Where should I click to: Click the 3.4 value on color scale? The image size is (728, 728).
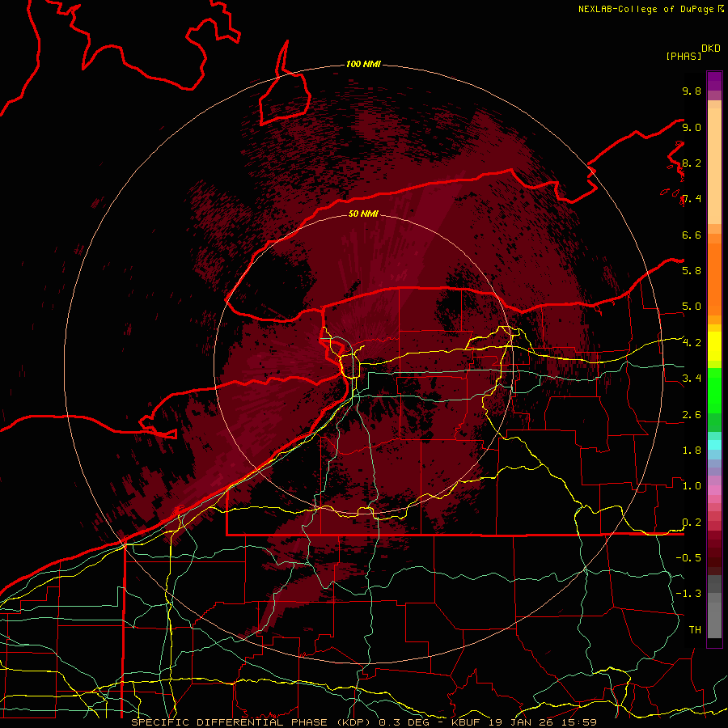[x=692, y=378]
